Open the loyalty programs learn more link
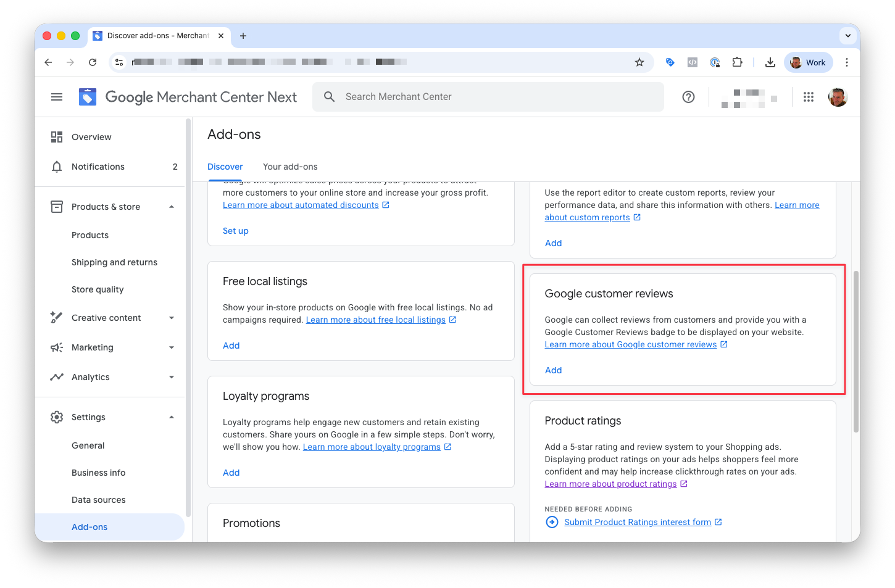 tap(372, 447)
